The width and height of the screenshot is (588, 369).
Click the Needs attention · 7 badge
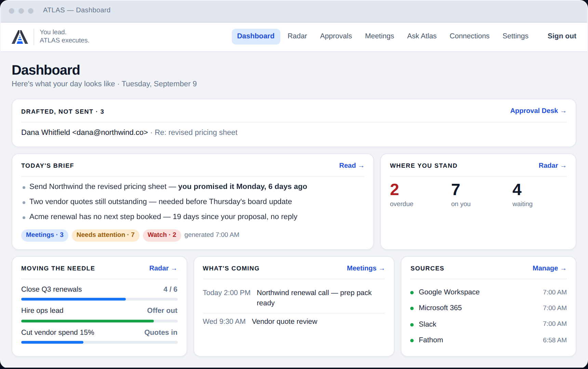coord(105,235)
